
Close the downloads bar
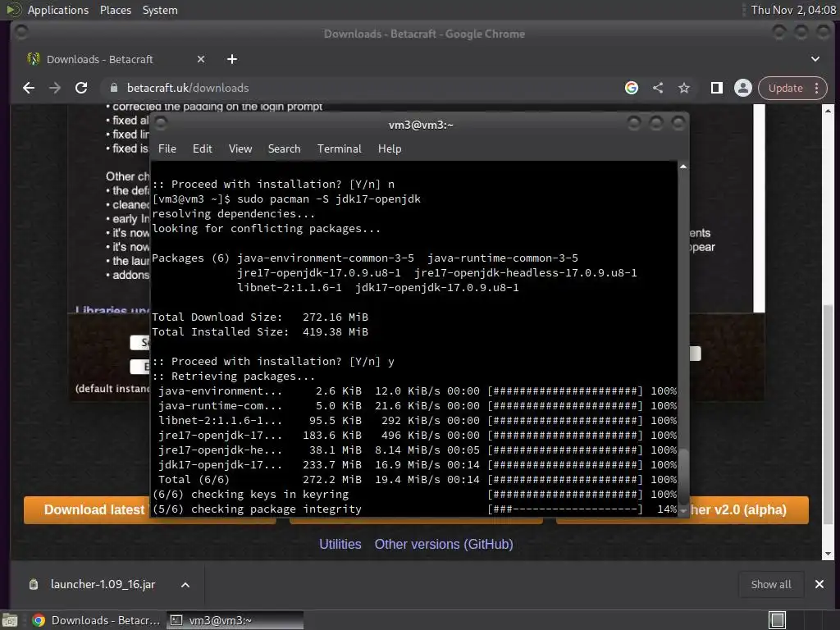(x=819, y=584)
